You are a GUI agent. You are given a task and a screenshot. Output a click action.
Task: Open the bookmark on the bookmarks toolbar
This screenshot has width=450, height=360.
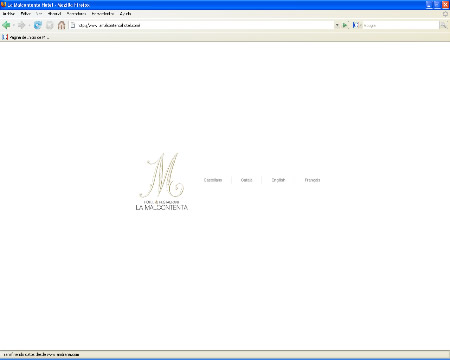[x=26, y=37]
